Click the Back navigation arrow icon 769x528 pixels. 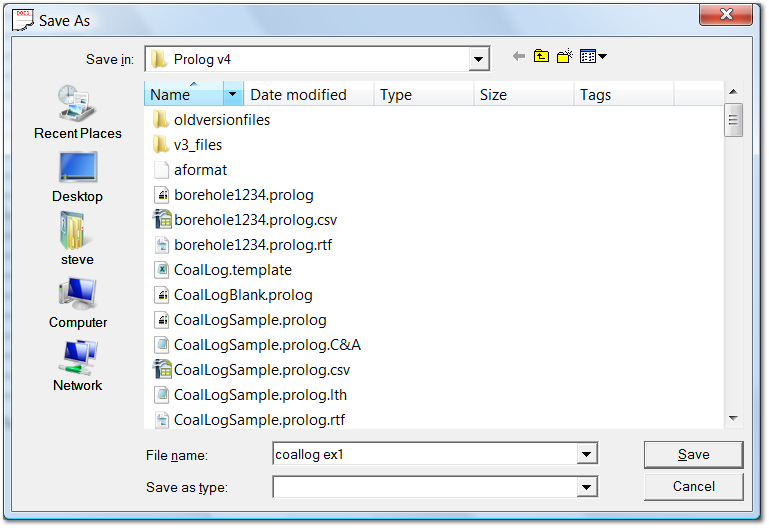click(518, 57)
